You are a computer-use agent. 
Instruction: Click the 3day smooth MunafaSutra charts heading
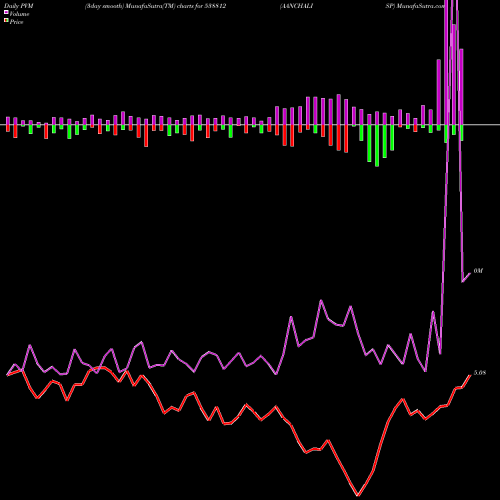pyautogui.click(x=155, y=6)
